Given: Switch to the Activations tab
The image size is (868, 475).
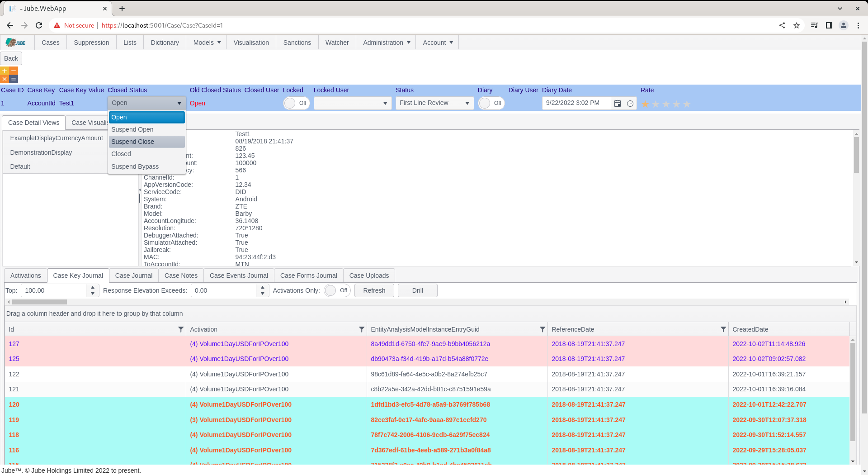Looking at the screenshot, I should (x=26, y=275).
